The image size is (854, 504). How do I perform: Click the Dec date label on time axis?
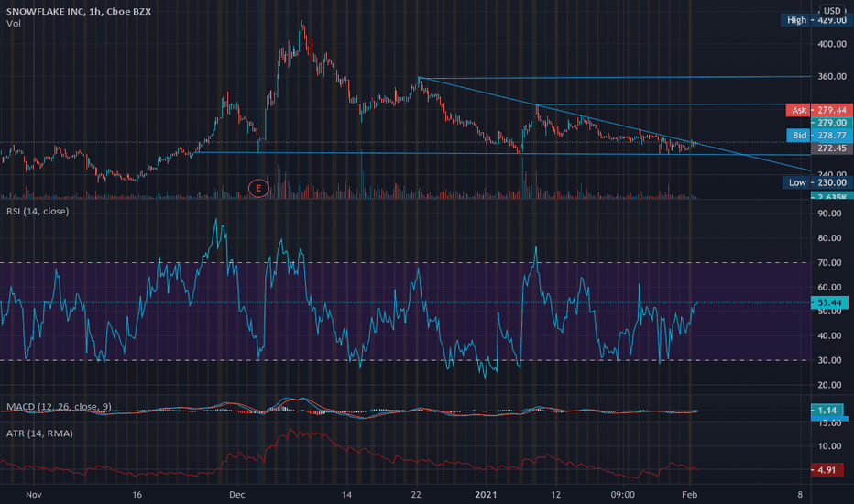pos(237,495)
